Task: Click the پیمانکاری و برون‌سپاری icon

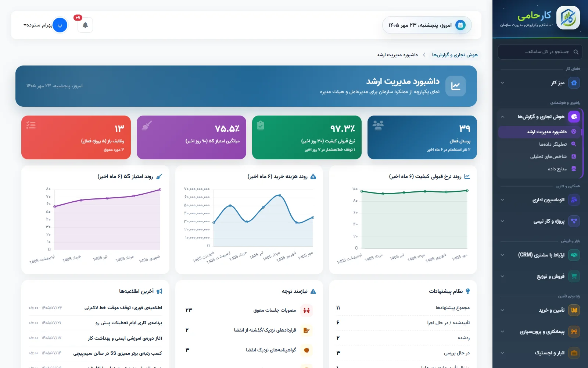Action: coord(574,332)
